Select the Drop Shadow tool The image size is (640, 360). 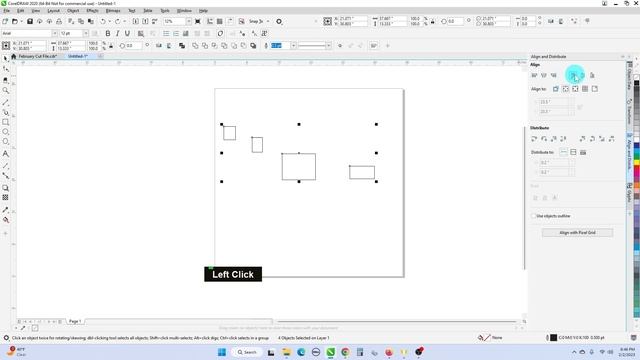(5, 188)
